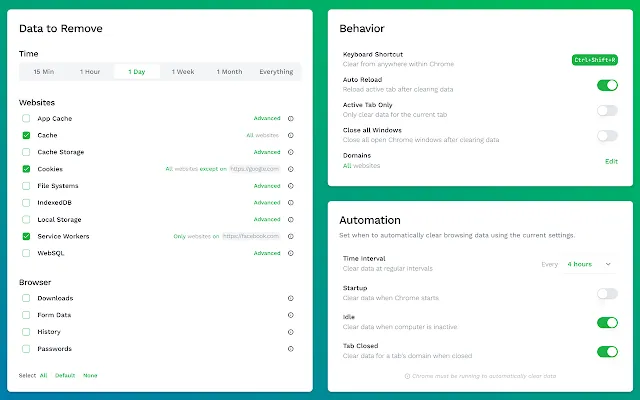Click the info icon next to App Cache
The height and width of the screenshot is (400, 640).
click(x=291, y=118)
